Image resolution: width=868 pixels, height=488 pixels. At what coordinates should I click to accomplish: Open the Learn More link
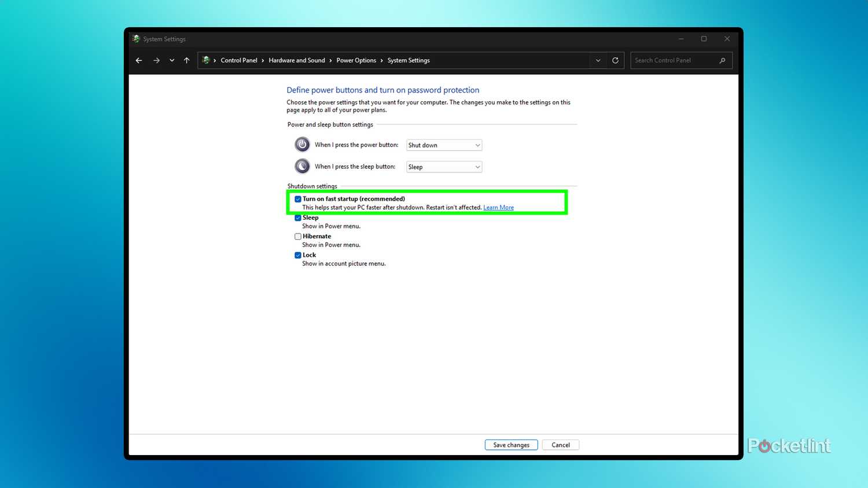498,207
